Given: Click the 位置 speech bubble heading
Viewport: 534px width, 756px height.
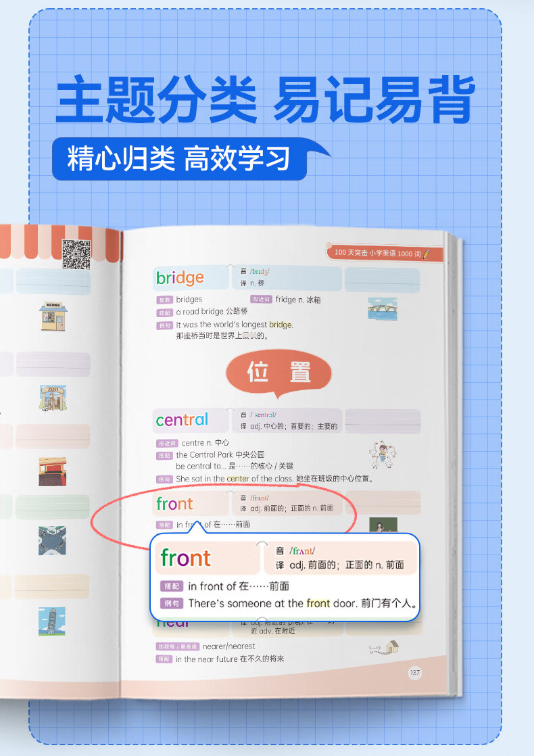Looking at the screenshot, I should [279, 373].
